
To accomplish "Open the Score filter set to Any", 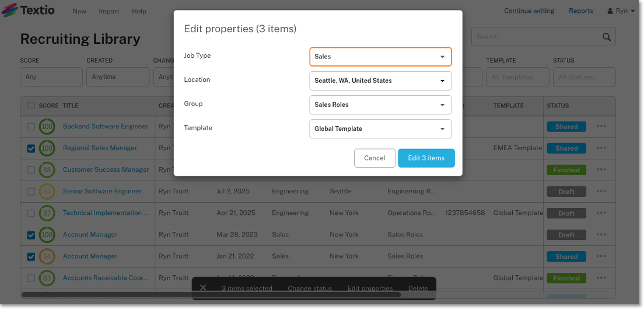I will click(51, 77).
